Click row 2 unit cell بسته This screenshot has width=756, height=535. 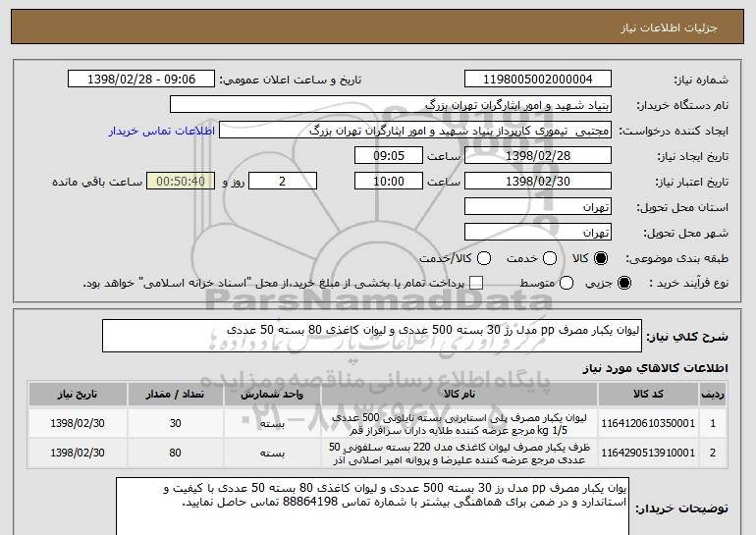[x=272, y=453]
